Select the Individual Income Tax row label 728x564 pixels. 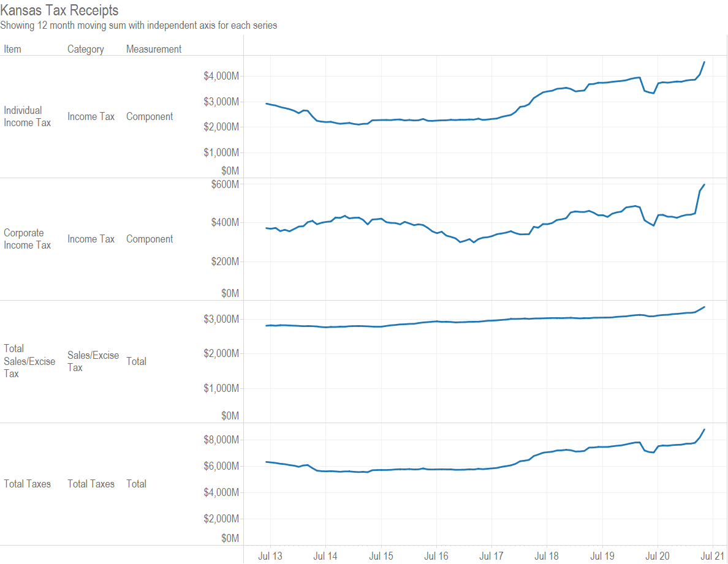[x=27, y=116]
